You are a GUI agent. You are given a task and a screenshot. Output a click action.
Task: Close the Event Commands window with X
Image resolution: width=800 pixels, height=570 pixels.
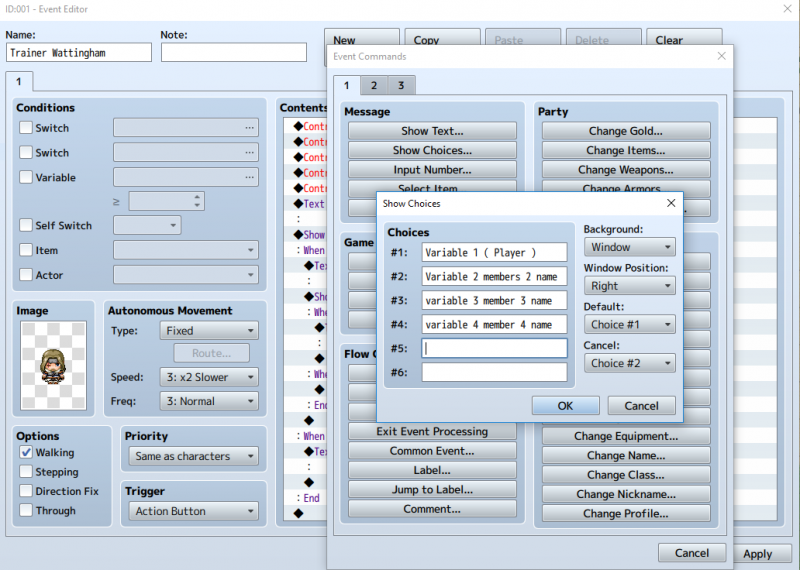tap(721, 56)
